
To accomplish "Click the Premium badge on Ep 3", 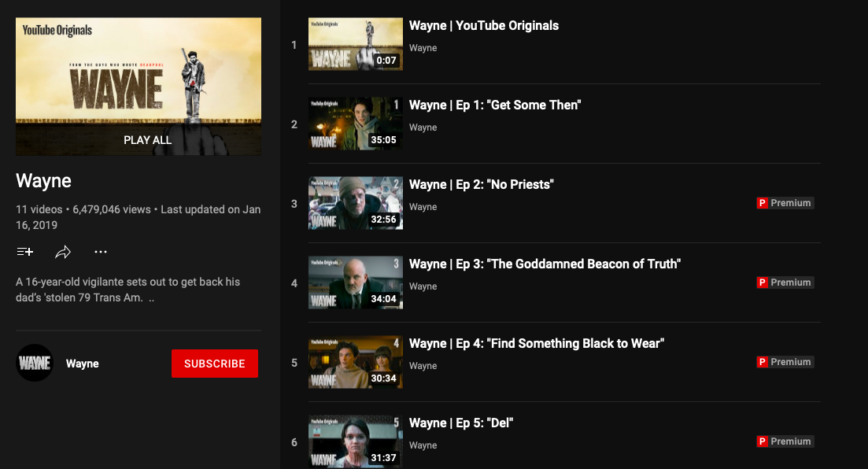I will 785,283.
